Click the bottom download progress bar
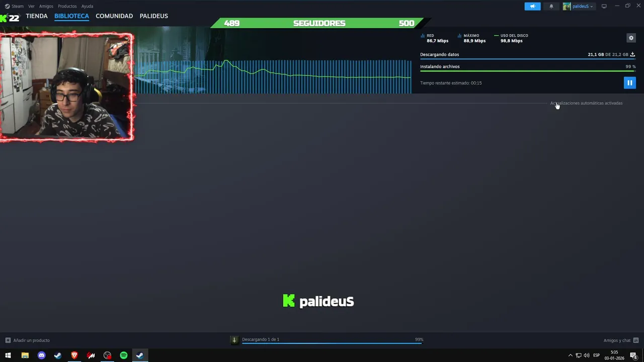The width and height of the screenshot is (644, 362). coord(332,343)
